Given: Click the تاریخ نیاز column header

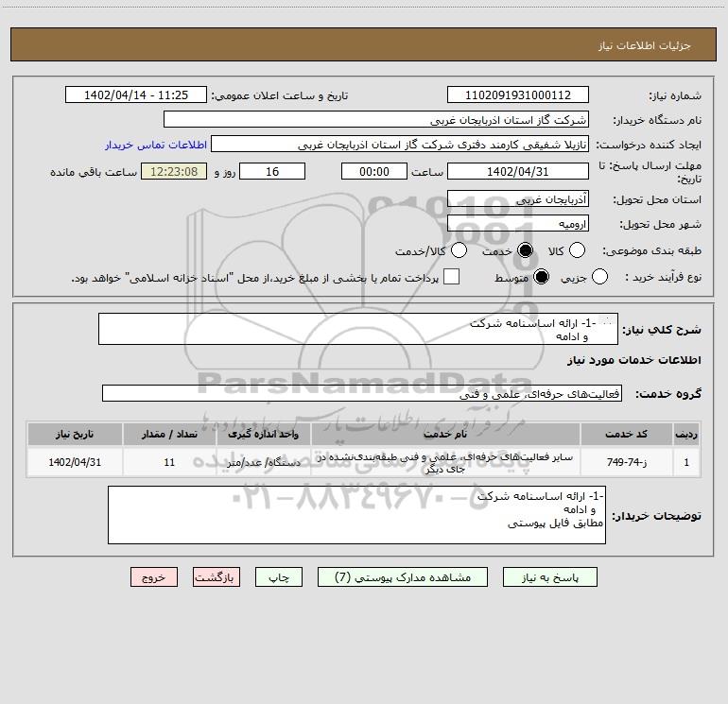Looking at the screenshot, I should [x=75, y=435].
